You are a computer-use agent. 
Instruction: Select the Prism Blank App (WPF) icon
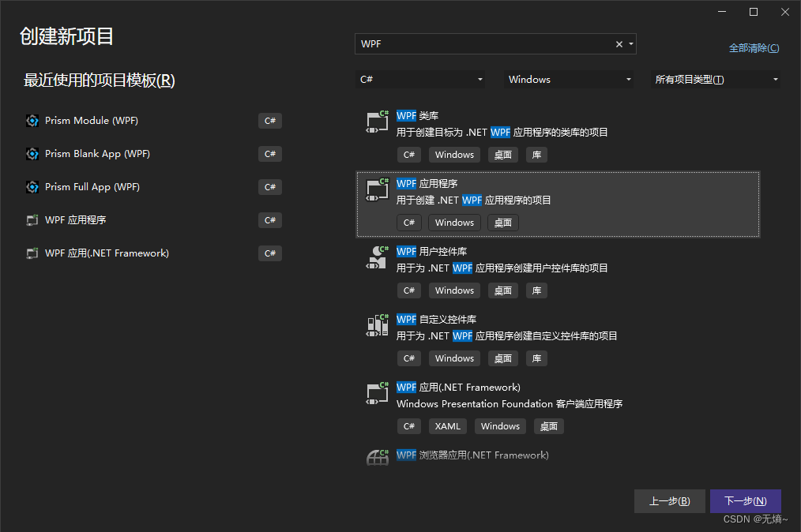pyautogui.click(x=32, y=153)
